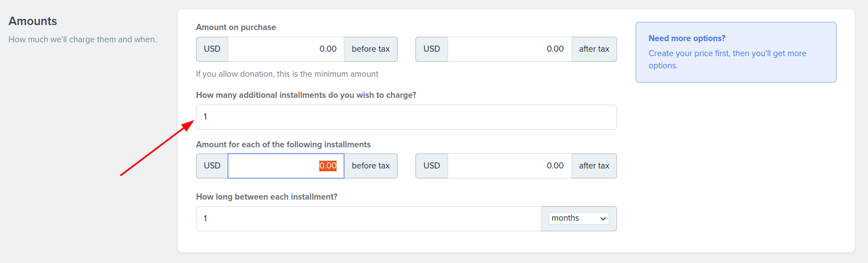Click the 'before tax' suffix on installment amount
Screen dimensions: 868x263
[371, 166]
